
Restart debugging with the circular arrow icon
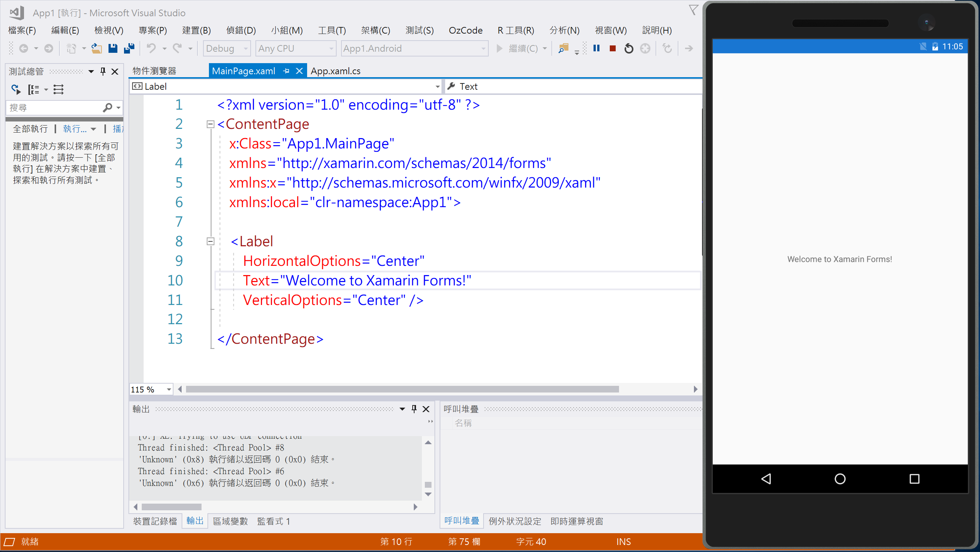[x=629, y=48]
